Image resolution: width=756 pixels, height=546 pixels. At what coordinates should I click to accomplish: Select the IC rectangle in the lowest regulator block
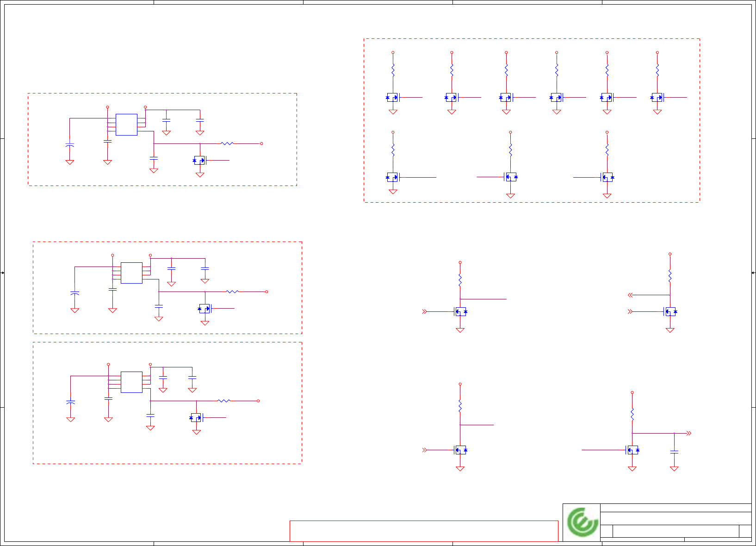(x=131, y=382)
